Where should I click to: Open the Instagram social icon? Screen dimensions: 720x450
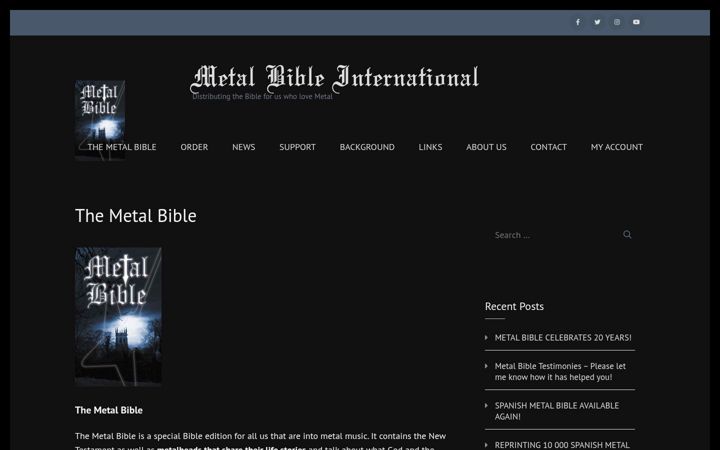[x=617, y=22]
